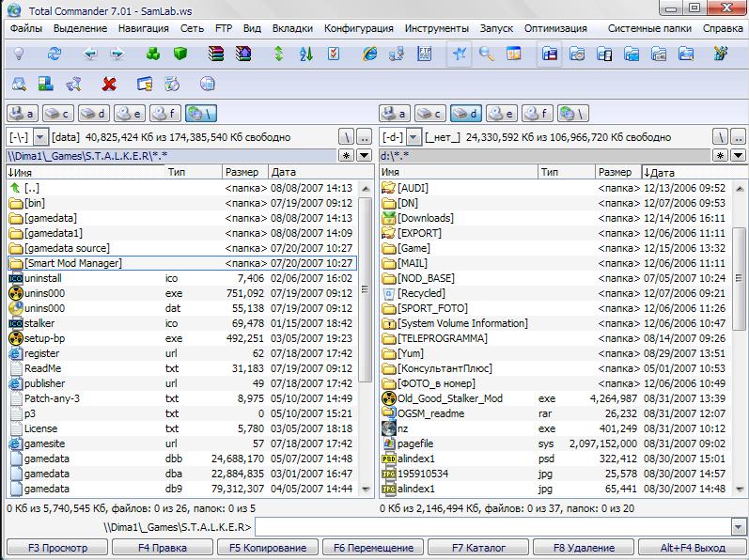Open the Инструменты menu

[437, 28]
